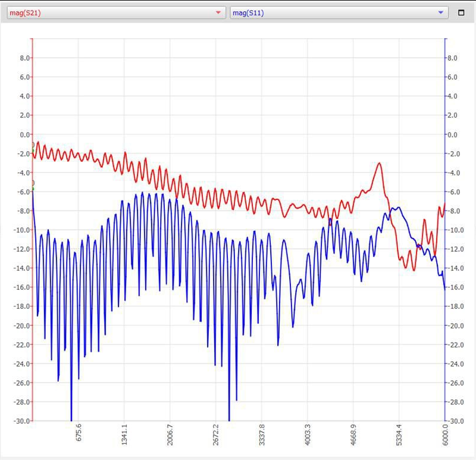476x460 pixels.
Task: Maximize the chart panel with square icon
Action: click(461, 12)
